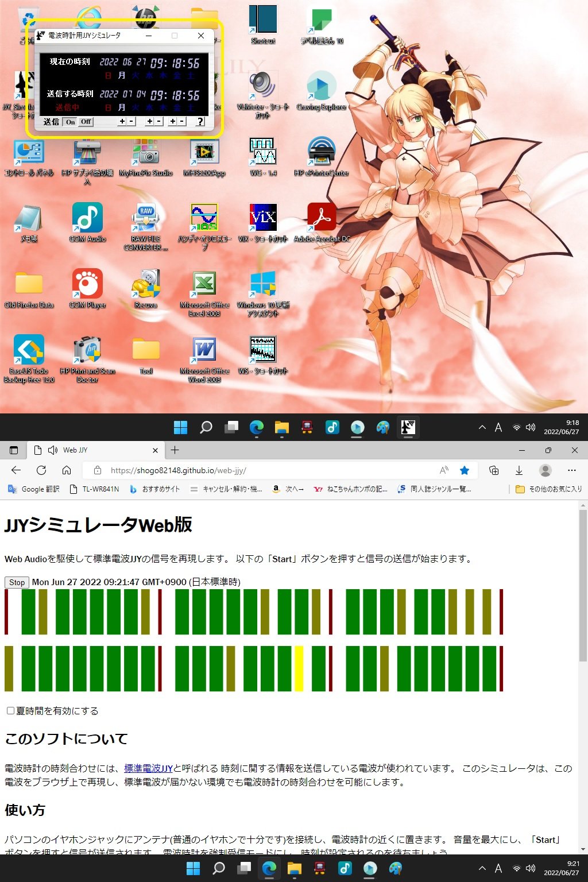Screen dimensions: 588x882
Task: Select JJY simulator icon in the taskbar
Action: coord(408,427)
